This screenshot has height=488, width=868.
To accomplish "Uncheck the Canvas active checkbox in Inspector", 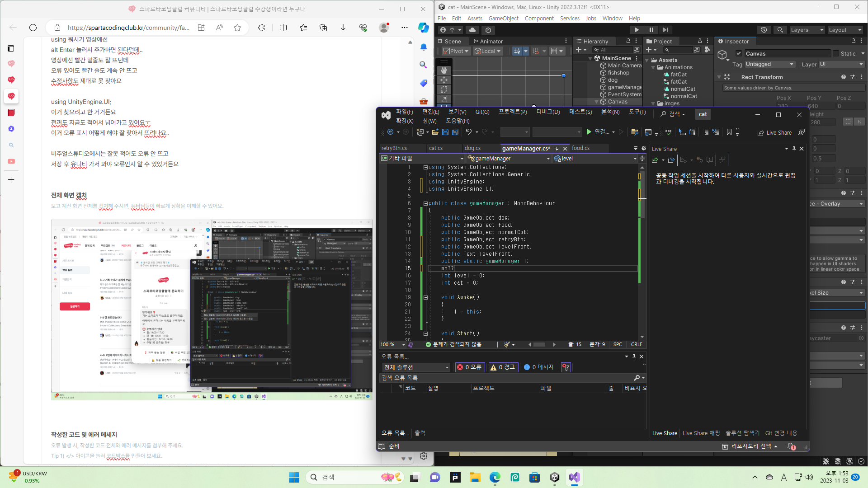I will point(739,53).
